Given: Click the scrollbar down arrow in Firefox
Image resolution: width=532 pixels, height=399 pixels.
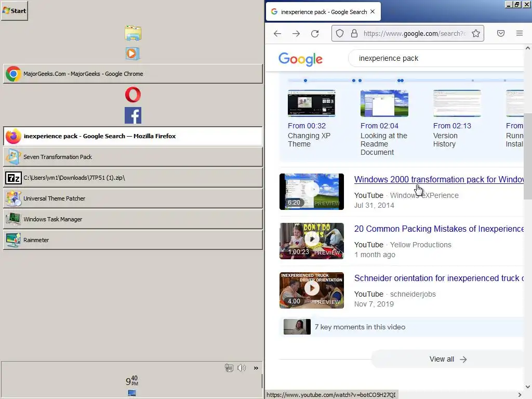Looking at the screenshot, I should click(x=528, y=387).
